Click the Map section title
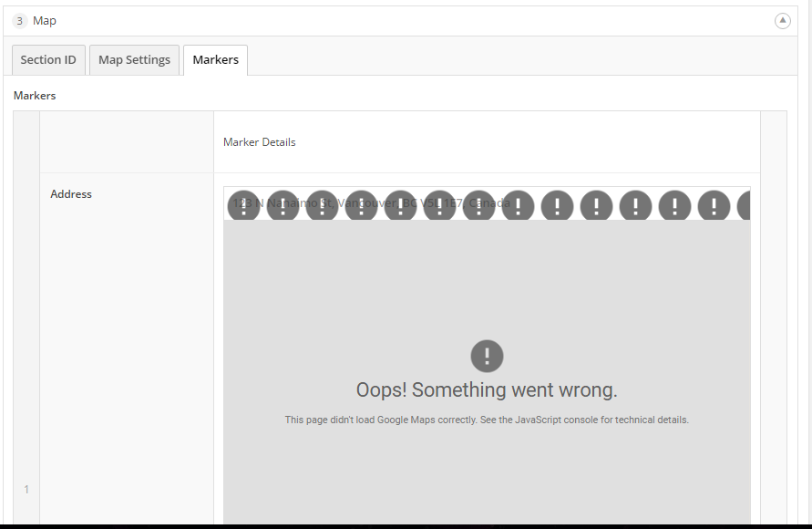This screenshot has height=529, width=812. (45, 21)
